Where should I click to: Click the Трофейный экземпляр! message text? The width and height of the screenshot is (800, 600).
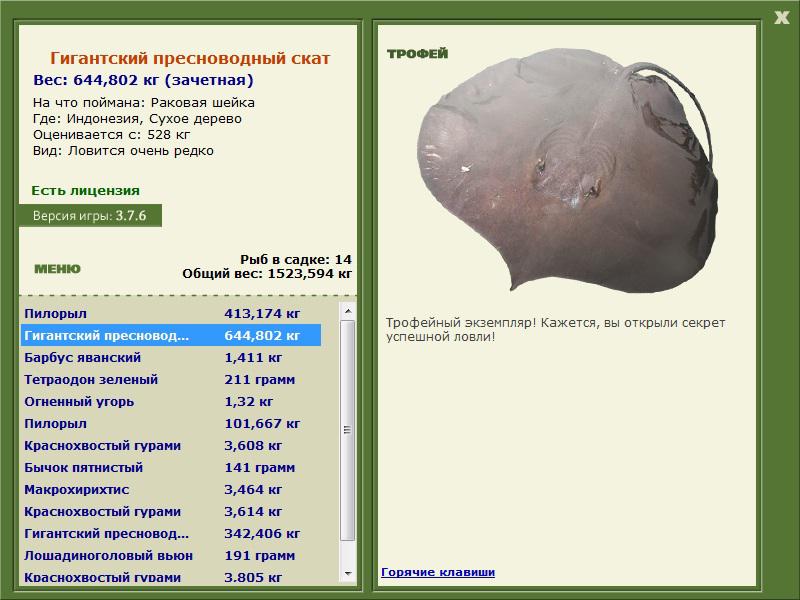pyautogui.click(x=555, y=330)
